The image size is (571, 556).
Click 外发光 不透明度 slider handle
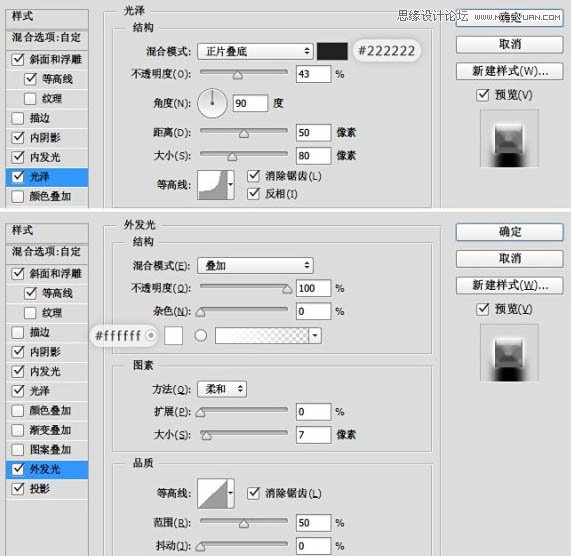click(287, 289)
